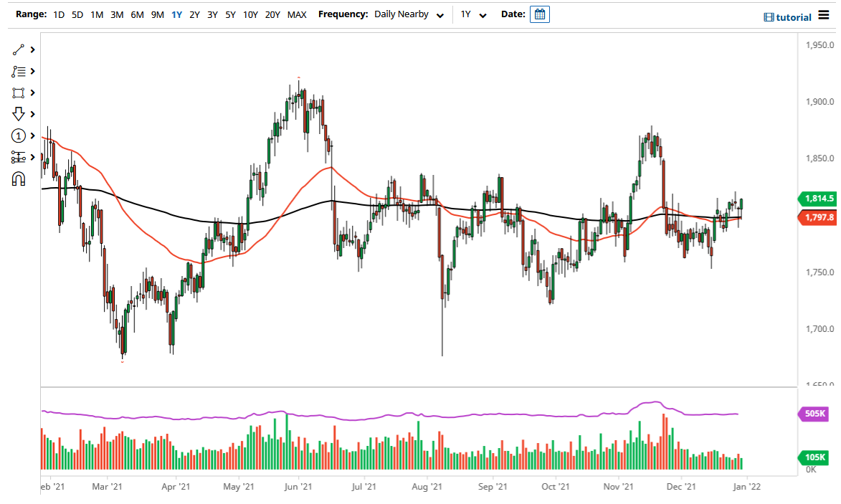Click the tutorial video icon
841x504 pixels.
click(x=769, y=17)
